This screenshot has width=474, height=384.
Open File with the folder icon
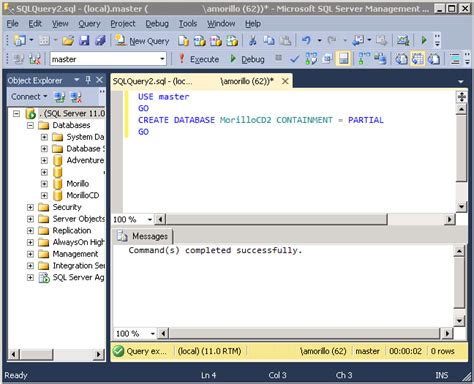coord(68,41)
